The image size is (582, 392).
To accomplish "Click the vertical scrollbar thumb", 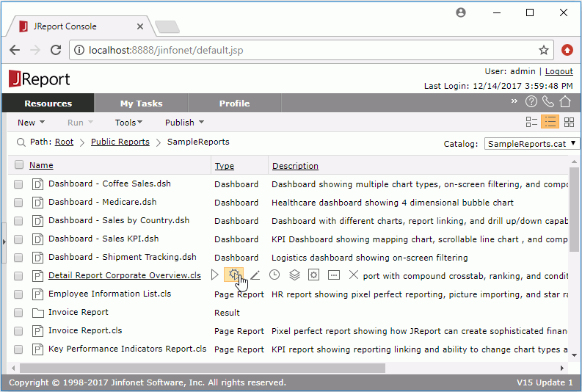I will coord(574,209).
